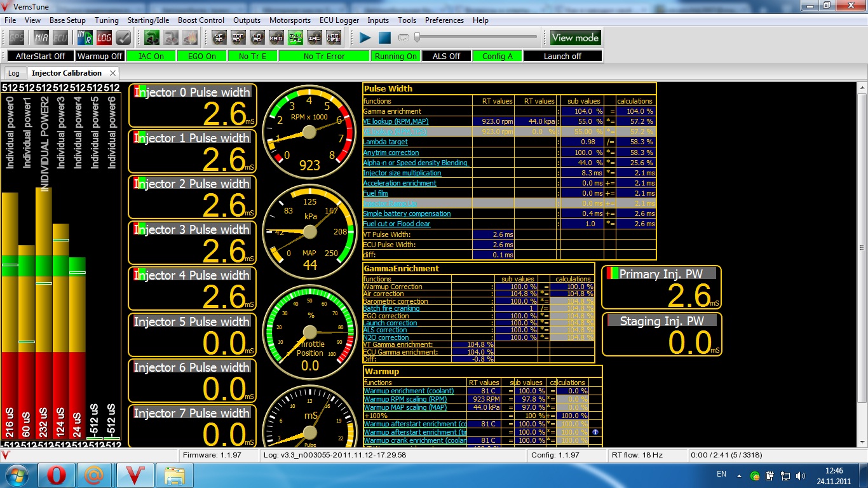Open Opera browser from the taskbar
This screenshot has height=488, width=868.
click(57, 475)
